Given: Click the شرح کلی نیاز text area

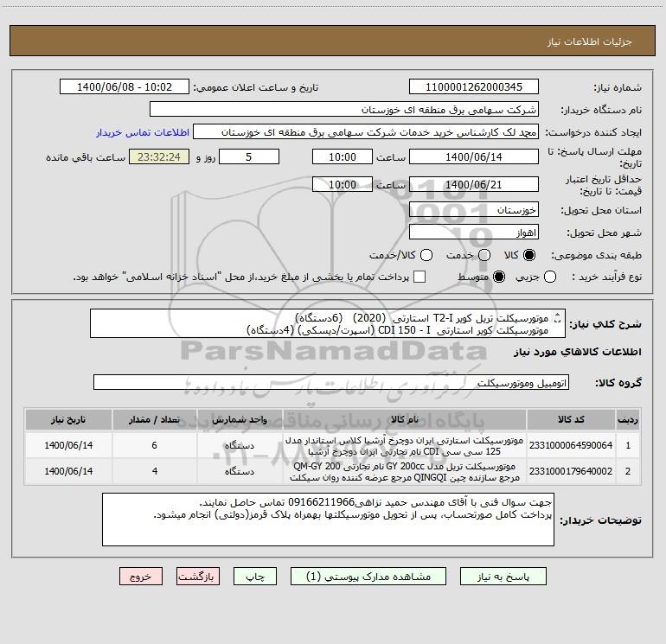Looking at the screenshot, I should tap(328, 323).
